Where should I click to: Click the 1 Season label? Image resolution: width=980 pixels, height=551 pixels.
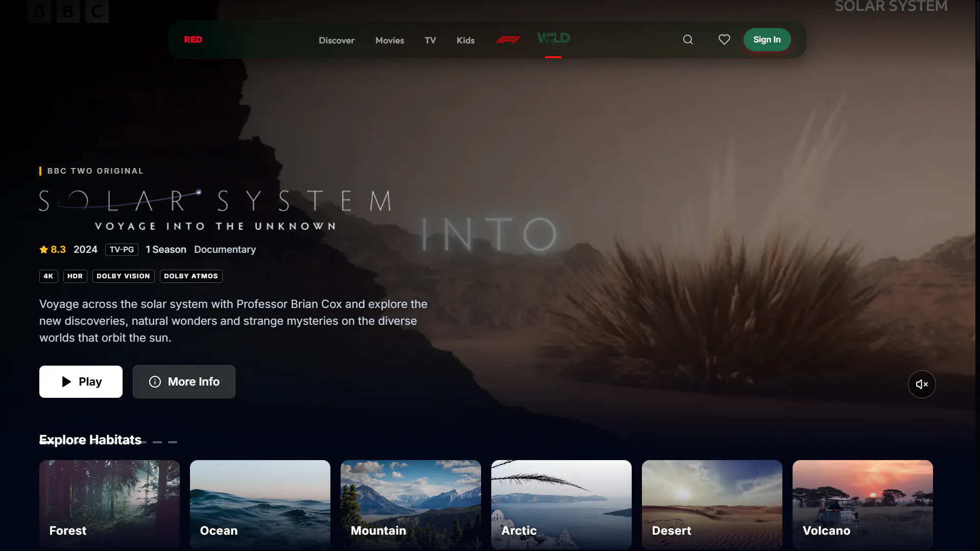pos(166,249)
